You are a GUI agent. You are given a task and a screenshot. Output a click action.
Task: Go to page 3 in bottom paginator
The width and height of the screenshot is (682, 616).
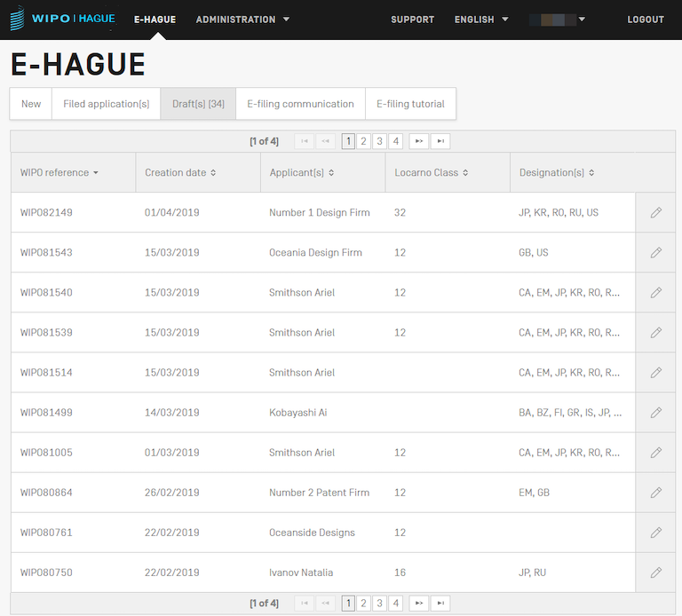[379, 604]
